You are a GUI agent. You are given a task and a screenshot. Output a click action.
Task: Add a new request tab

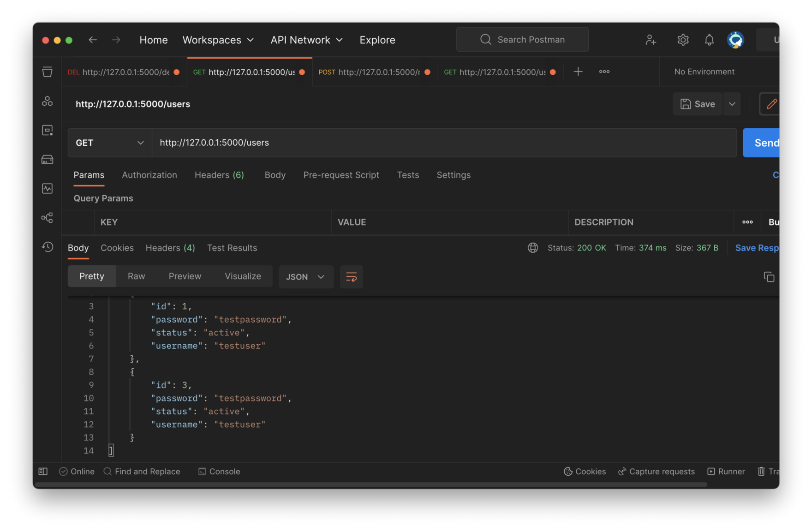(x=578, y=72)
